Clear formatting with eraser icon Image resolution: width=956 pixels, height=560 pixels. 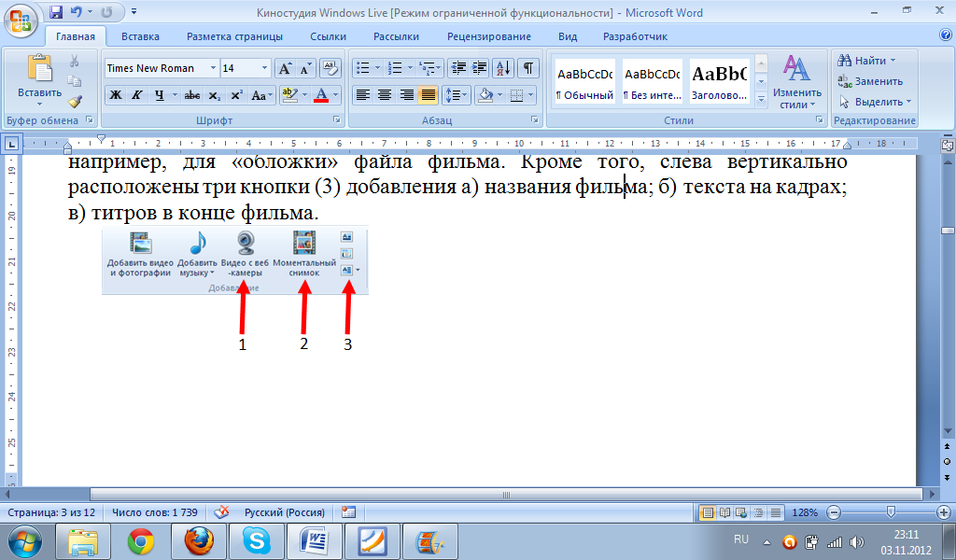330,68
